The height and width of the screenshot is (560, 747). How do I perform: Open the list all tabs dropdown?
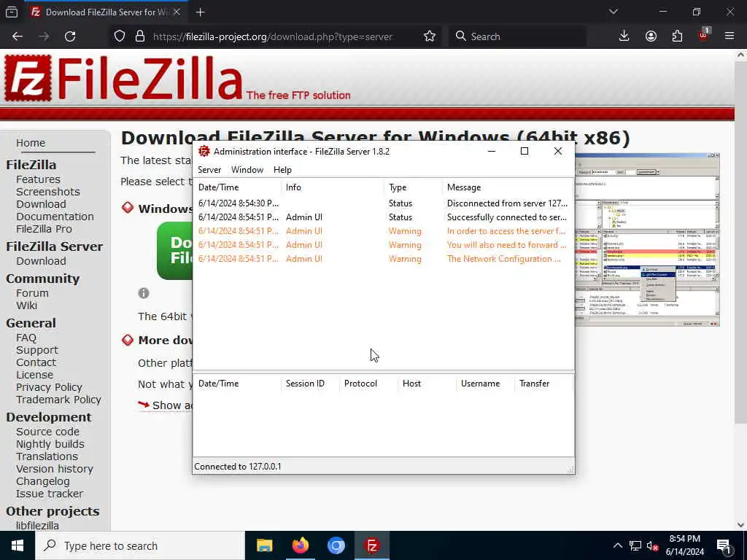614,12
